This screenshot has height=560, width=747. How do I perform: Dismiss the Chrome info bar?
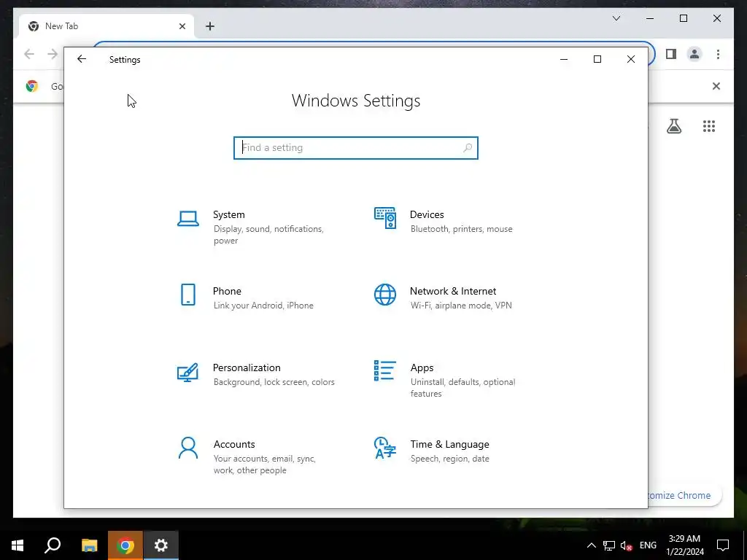716,86
